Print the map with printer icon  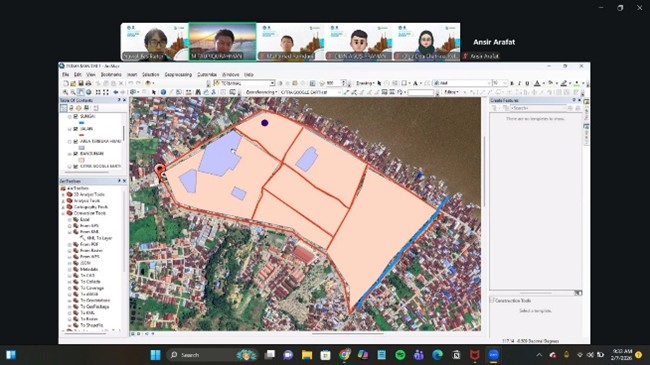(x=88, y=83)
